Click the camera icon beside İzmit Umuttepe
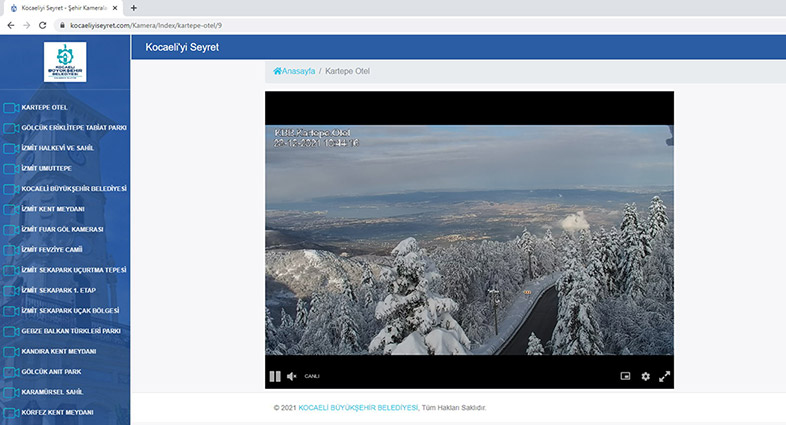 pos(11,168)
